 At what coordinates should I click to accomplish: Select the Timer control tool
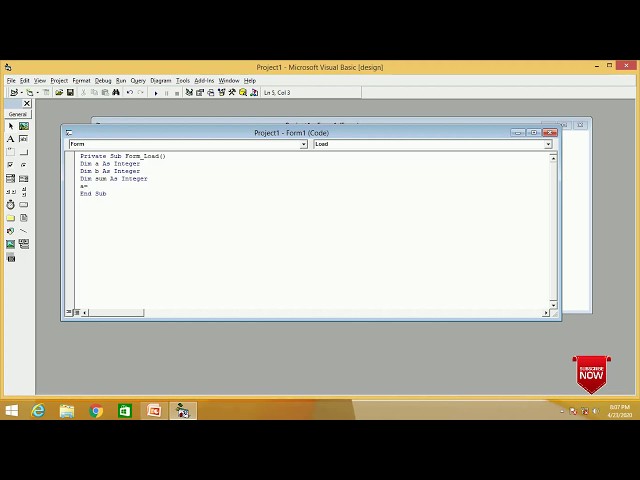coord(11,204)
